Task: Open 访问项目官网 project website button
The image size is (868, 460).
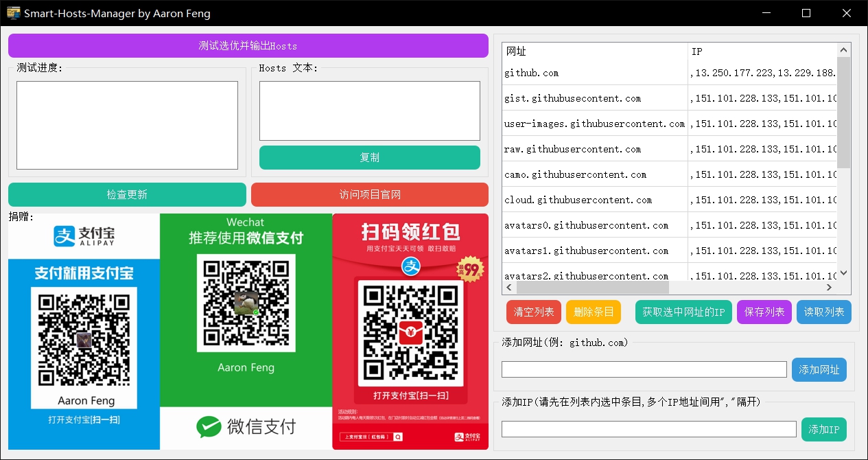Action: [369, 194]
